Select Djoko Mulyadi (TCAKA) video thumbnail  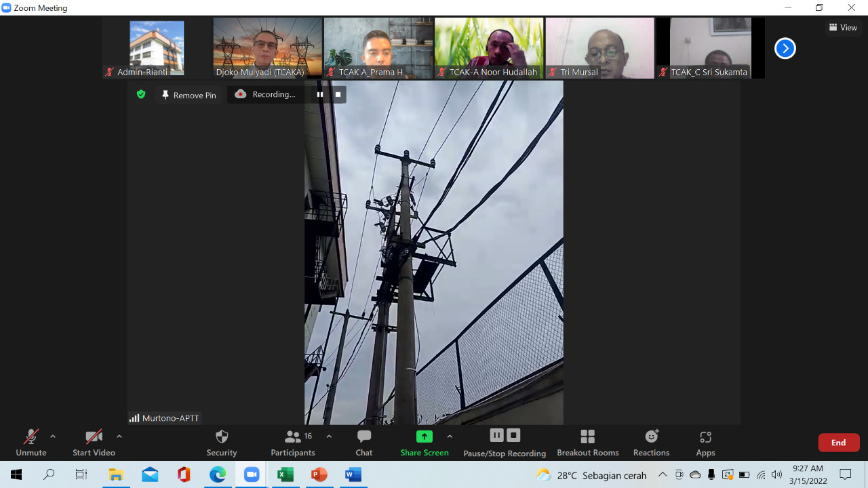(x=268, y=48)
